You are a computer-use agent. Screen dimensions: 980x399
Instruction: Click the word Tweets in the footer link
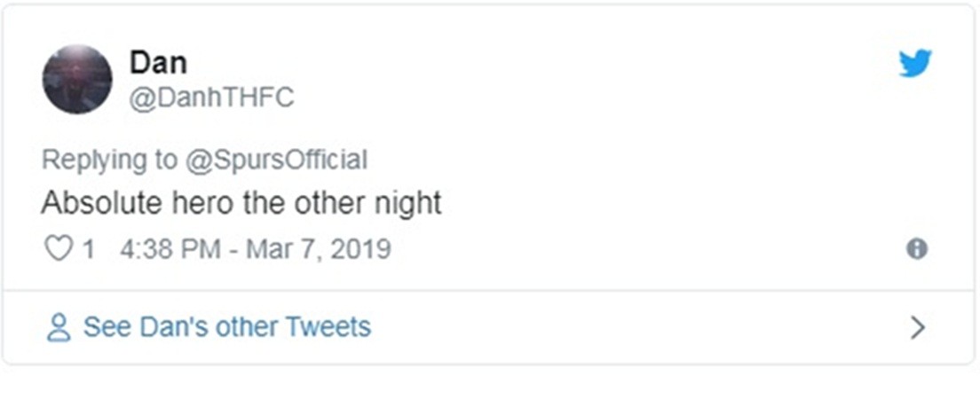point(328,327)
